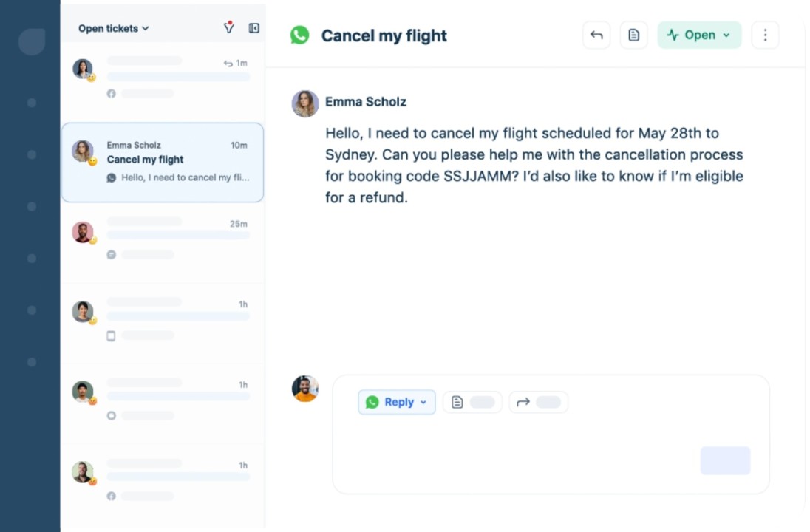Click the filter funnel icon

[x=229, y=28]
